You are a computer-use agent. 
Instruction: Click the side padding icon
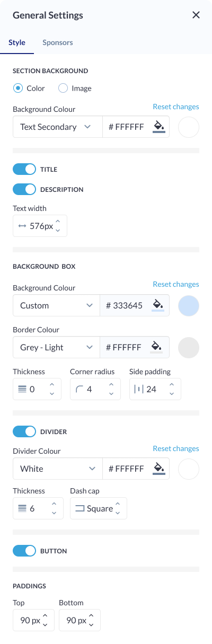(139, 389)
